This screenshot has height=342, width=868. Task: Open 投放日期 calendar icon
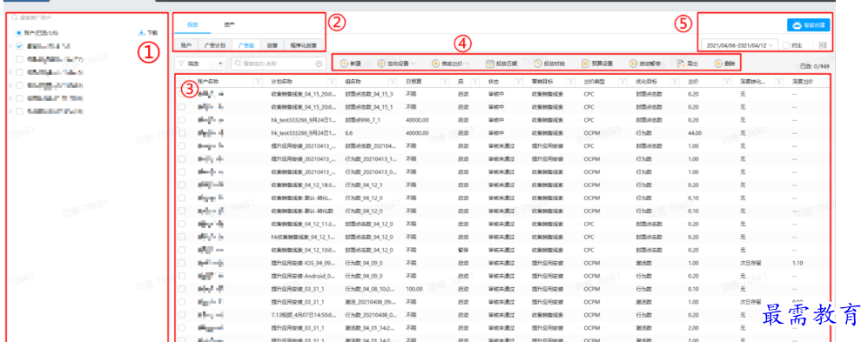coord(489,64)
